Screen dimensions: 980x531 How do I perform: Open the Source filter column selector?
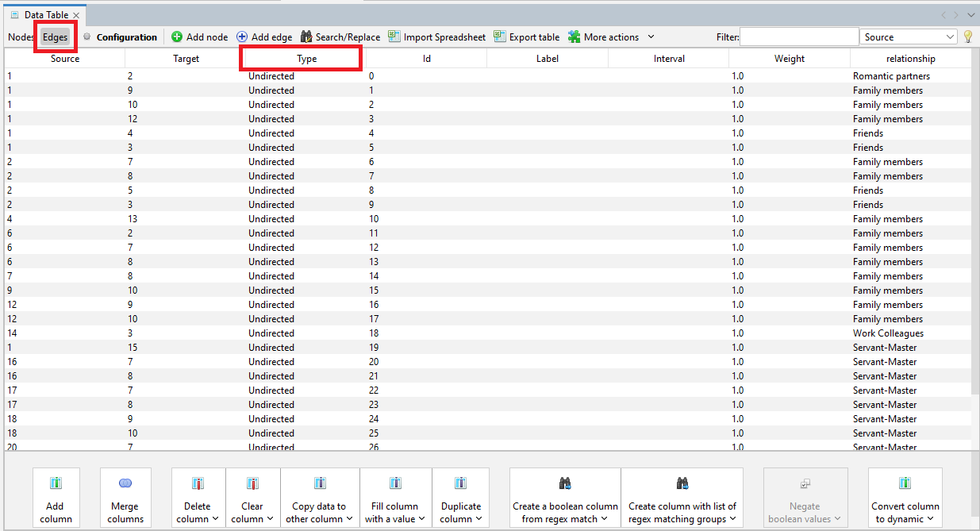[908, 37]
